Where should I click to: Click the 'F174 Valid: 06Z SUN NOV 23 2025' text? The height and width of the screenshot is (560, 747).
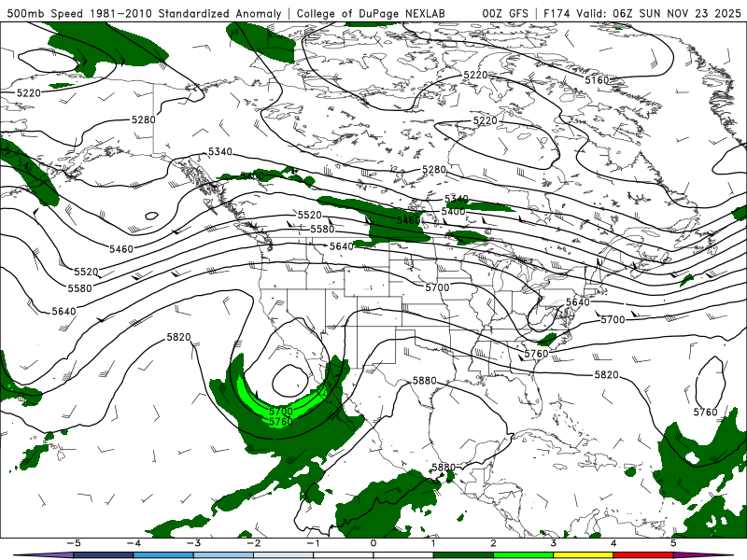[x=641, y=13]
